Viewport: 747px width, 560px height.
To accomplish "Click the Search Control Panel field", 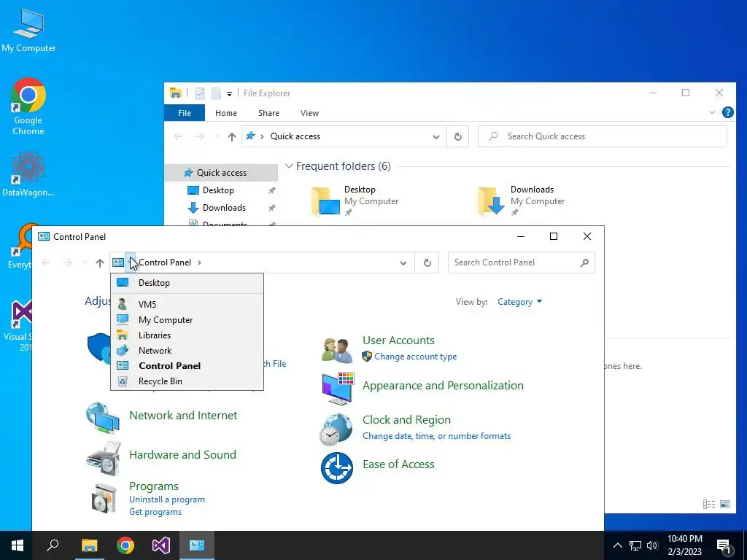I will click(521, 262).
